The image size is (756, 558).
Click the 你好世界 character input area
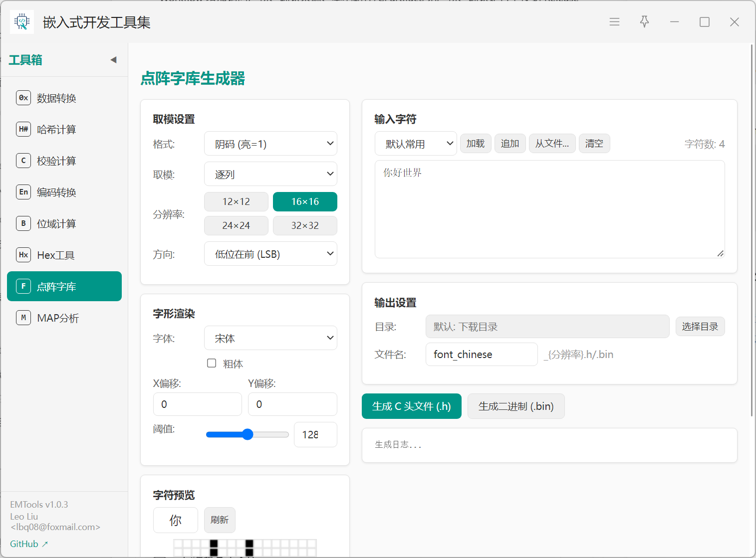[549, 209]
